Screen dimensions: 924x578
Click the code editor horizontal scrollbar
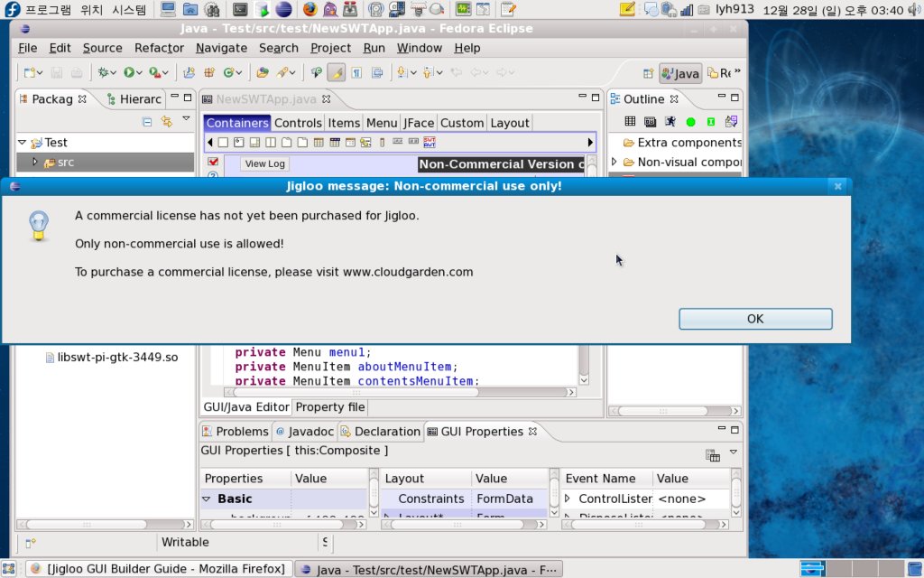(x=401, y=392)
